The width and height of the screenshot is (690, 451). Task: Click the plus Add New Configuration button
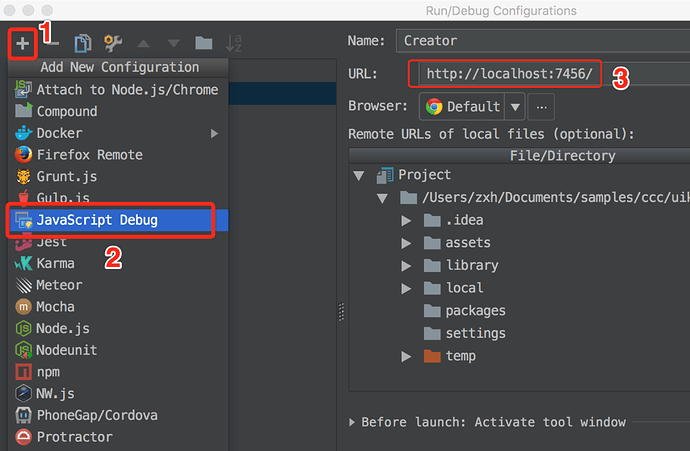coord(22,43)
